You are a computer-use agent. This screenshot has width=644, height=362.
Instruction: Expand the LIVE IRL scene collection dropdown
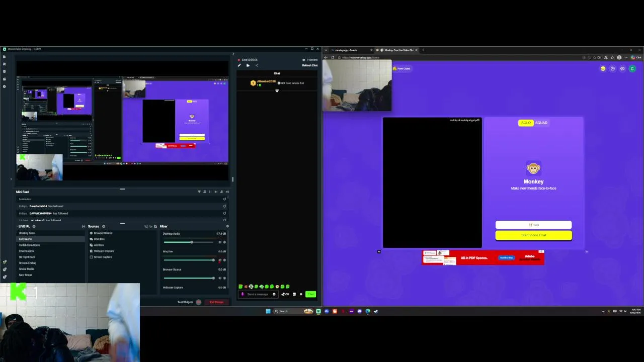(24, 226)
